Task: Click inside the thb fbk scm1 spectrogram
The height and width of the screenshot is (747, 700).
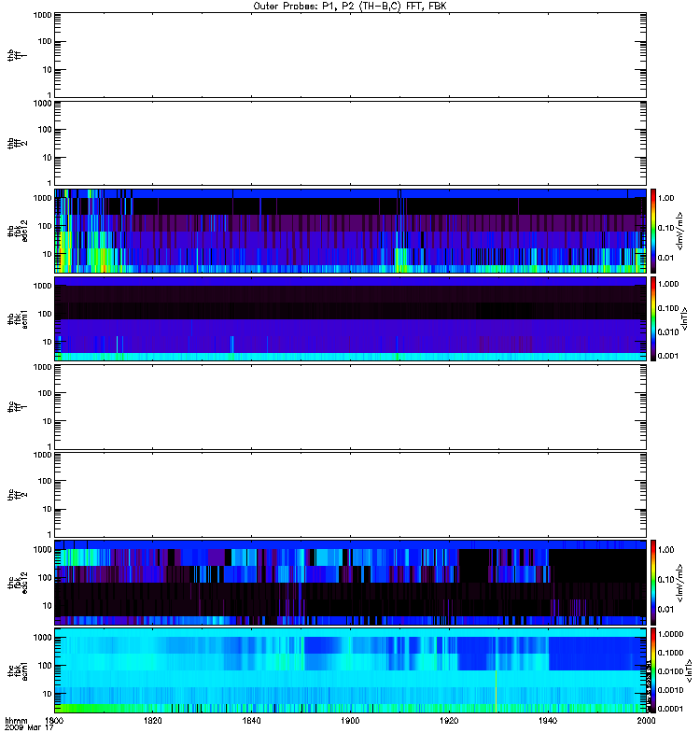Action: tap(350, 318)
